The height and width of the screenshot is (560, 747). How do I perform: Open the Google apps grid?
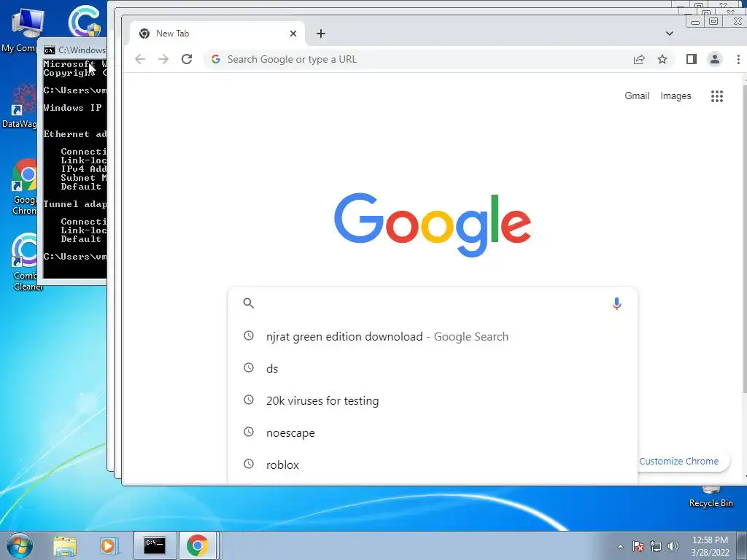[717, 96]
